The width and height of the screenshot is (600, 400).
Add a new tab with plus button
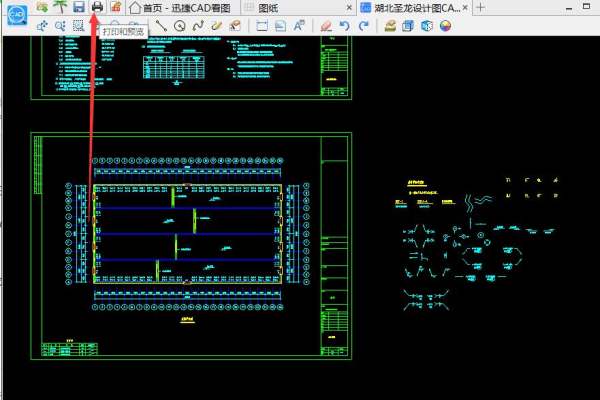480,7
